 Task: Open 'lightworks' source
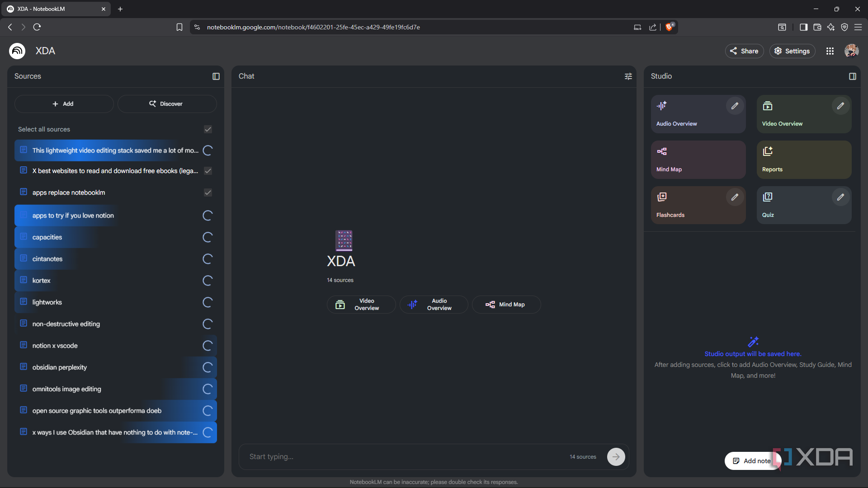click(116, 302)
